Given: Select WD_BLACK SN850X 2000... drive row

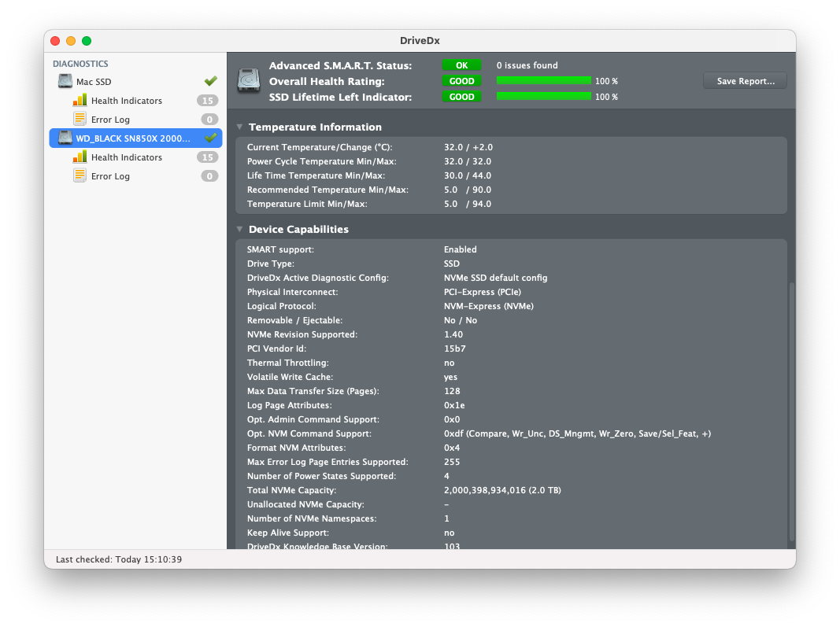Looking at the screenshot, I should coord(135,138).
